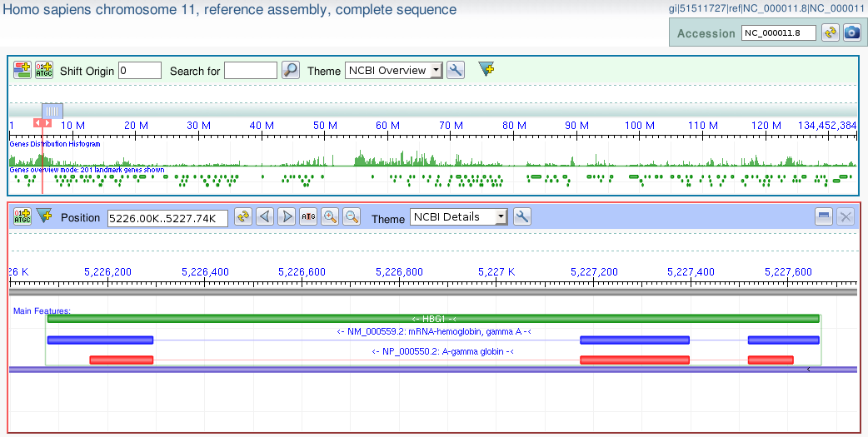Screen dimensions: 868x437
Task: Click the add marker triangle in overview toolbar
Action: pyautogui.click(x=486, y=69)
